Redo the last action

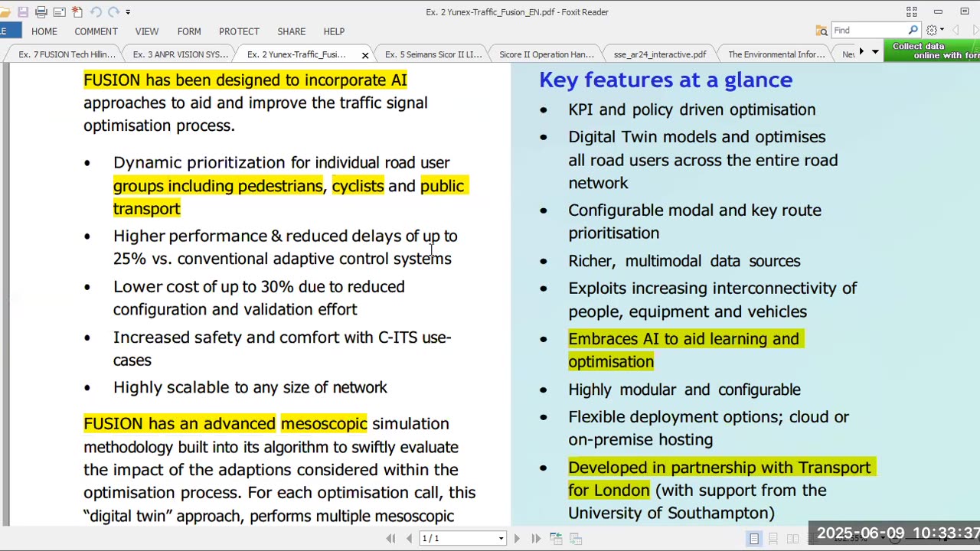point(113,11)
